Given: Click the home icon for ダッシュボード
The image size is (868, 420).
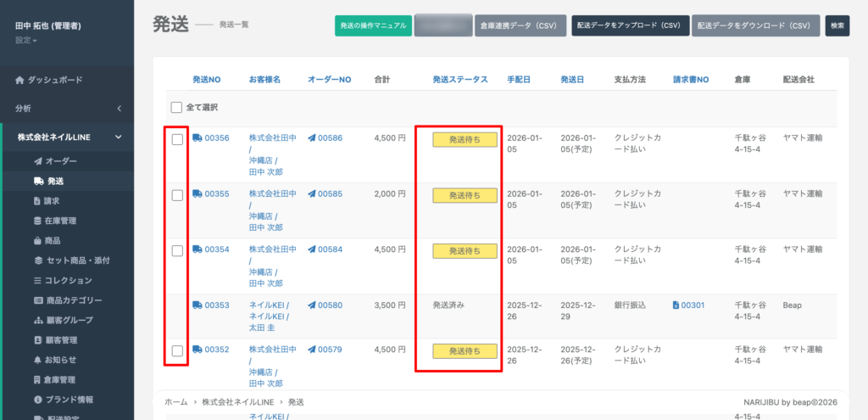Looking at the screenshot, I should pos(19,80).
